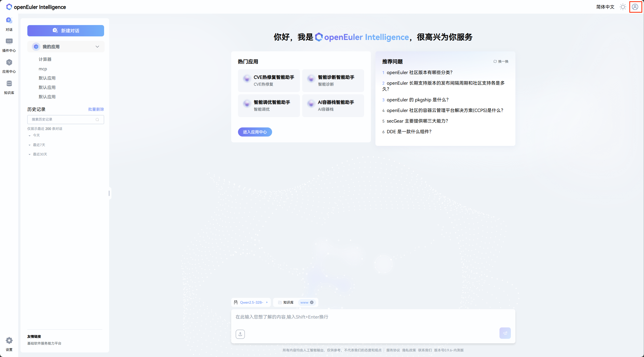Toggle light/dark theme with the sun icon
This screenshot has height=357, width=644.
pyautogui.click(x=623, y=7)
